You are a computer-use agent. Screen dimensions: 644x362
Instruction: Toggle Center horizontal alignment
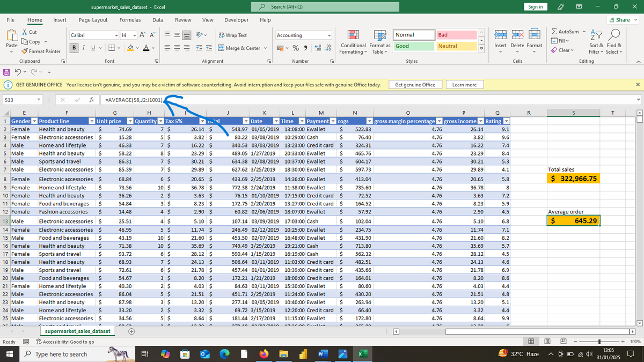tap(177, 48)
